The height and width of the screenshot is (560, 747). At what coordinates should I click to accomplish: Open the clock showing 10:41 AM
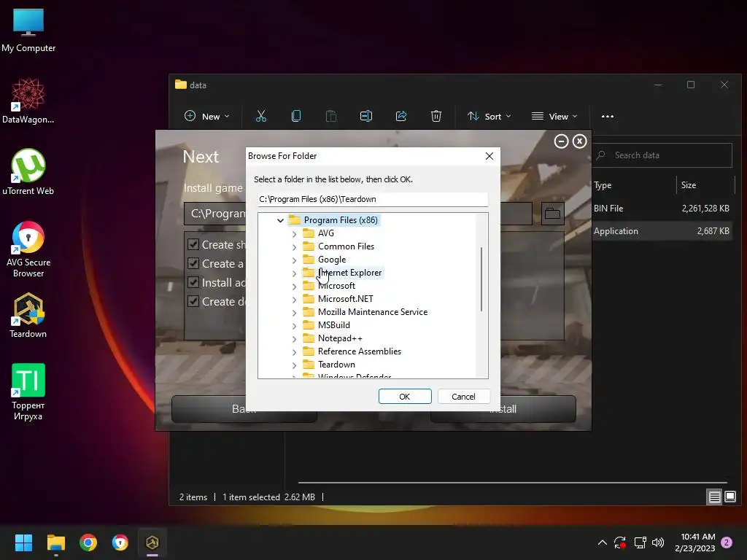coord(694,542)
